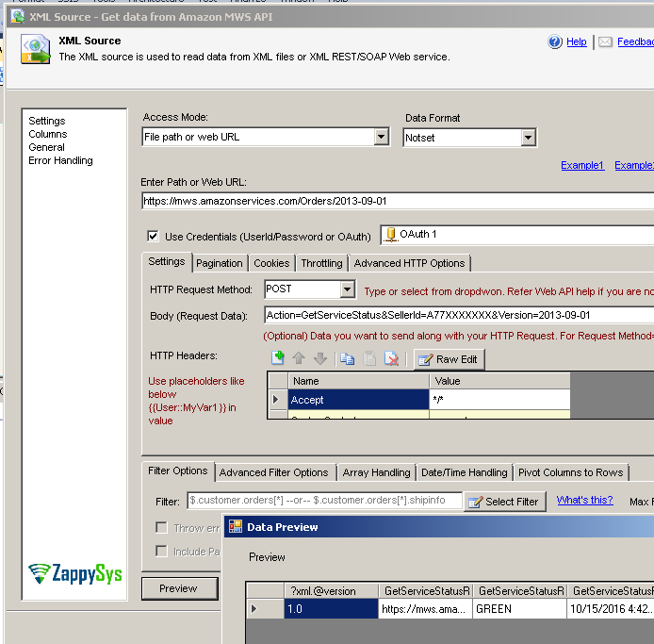Click the Filter expression input field
654x644 pixels.
[x=324, y=501]
